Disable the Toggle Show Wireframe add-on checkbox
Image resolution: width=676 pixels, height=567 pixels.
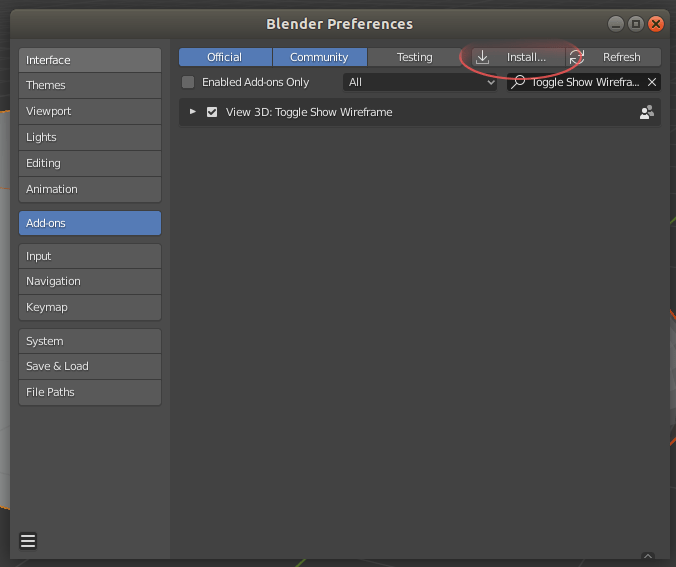(x=212, y=112)
